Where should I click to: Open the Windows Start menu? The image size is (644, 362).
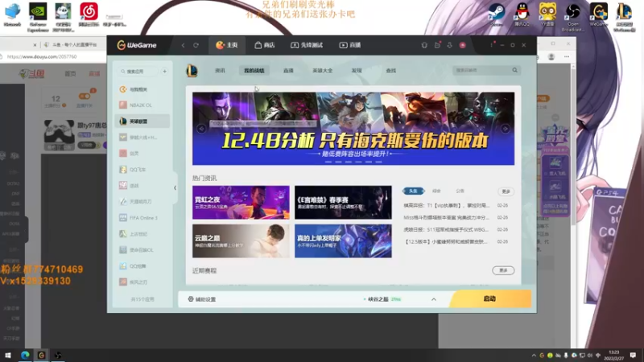pyautogui.click(x=8, y=355)
